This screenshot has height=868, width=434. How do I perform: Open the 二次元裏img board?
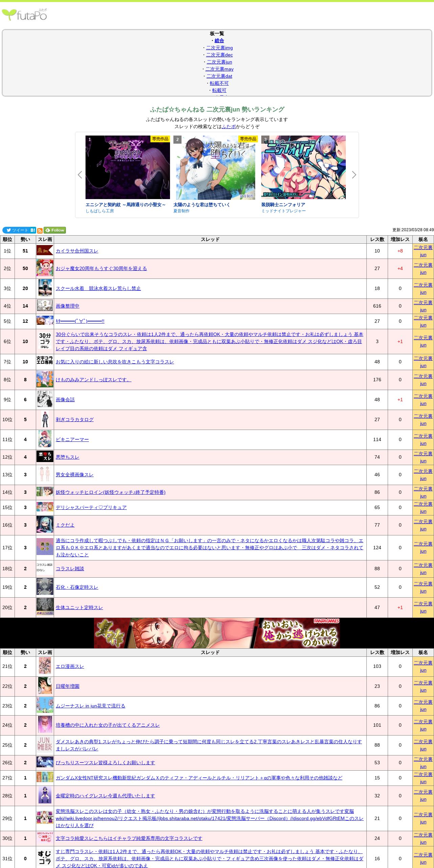(x=219, y=48)
